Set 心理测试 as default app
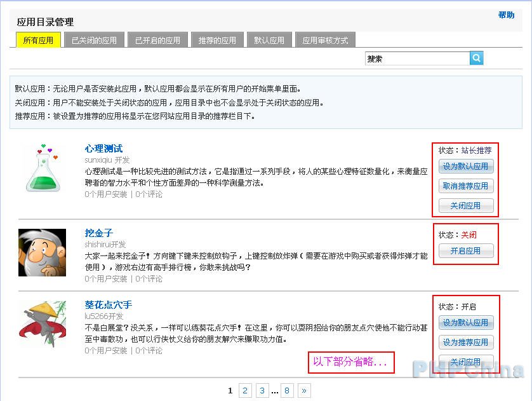Screen dimensions: 532x401 [x=465, y=166]
